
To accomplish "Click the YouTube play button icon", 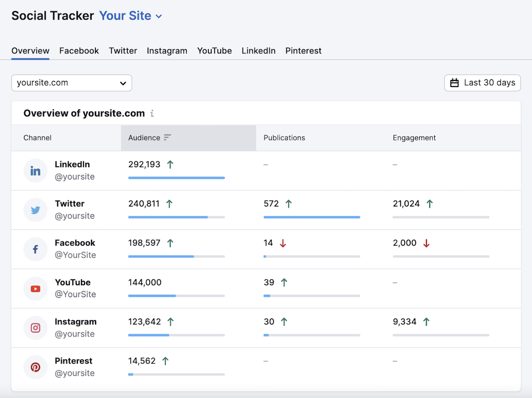I will pos(35,289).
